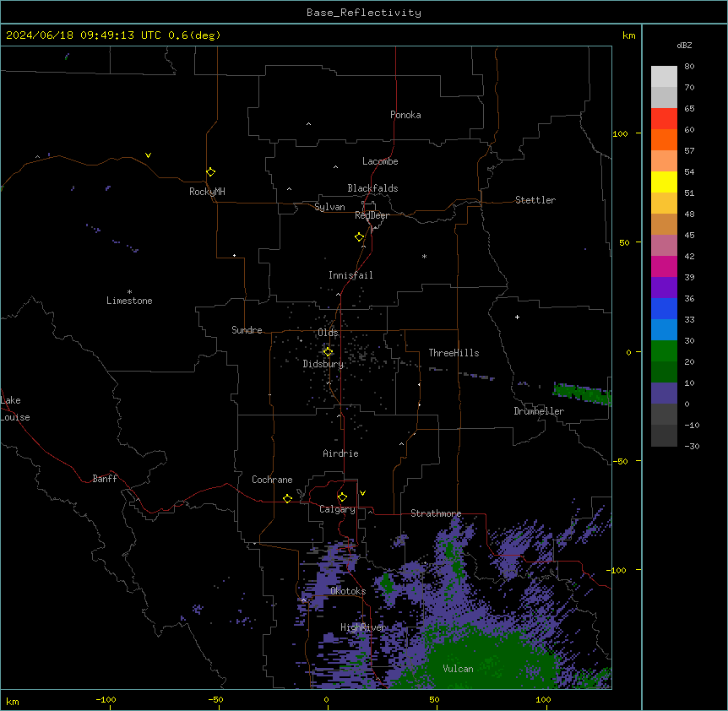
Task: Select the Sylvan label
Action: click(x=329, y=207)
